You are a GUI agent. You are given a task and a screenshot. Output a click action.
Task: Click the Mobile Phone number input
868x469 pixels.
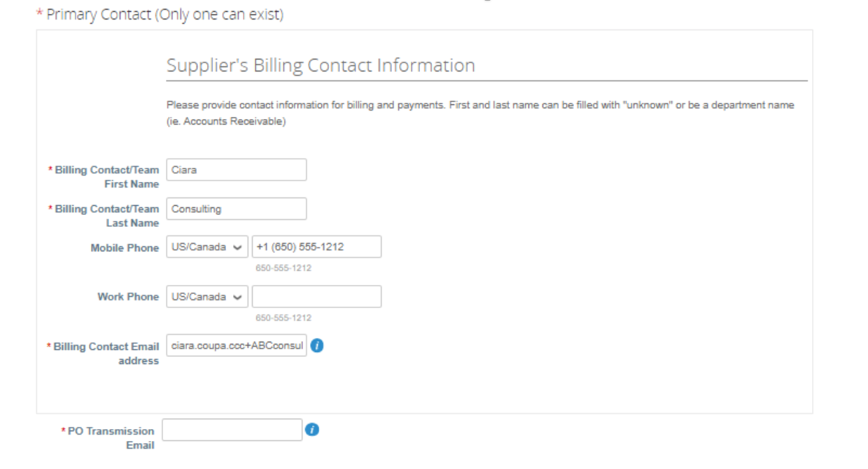pyautogui.click(x=316, y=247)
